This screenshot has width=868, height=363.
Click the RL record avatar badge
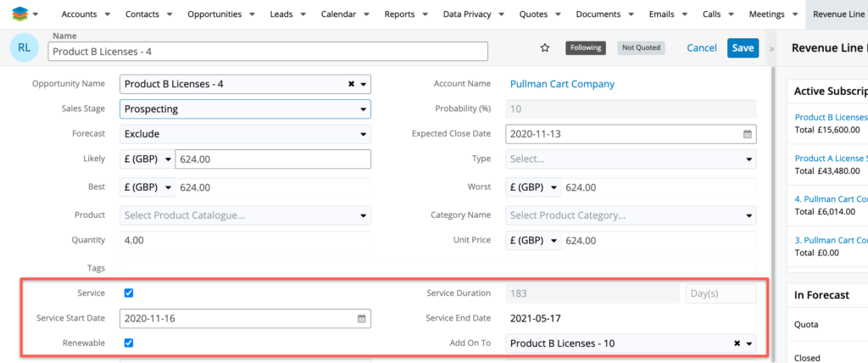[x=24, y=47]
